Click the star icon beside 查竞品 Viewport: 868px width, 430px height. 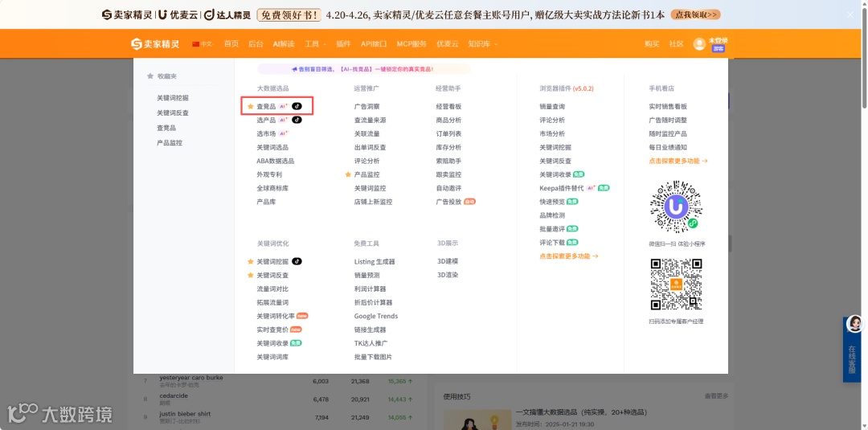pos(250,106)
